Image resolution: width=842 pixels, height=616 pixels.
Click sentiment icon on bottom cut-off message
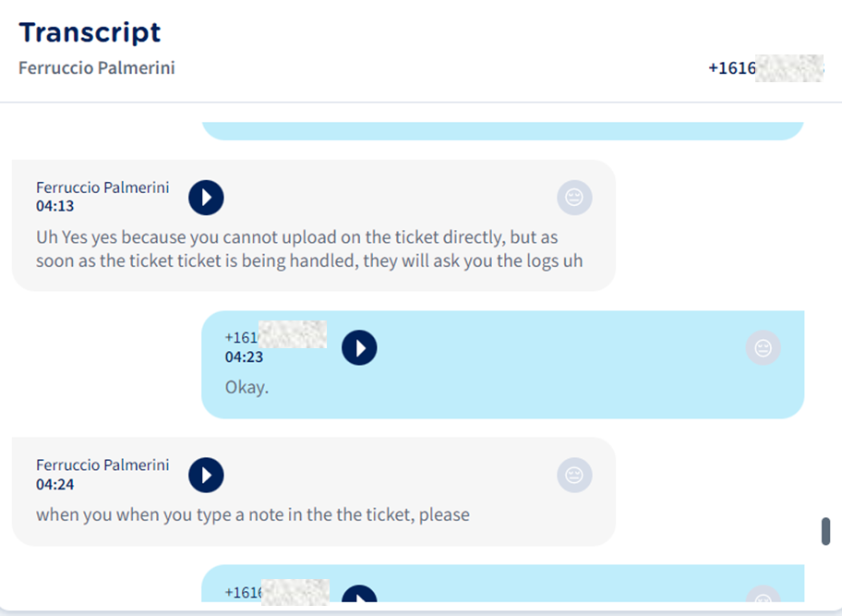click(763, 597)
